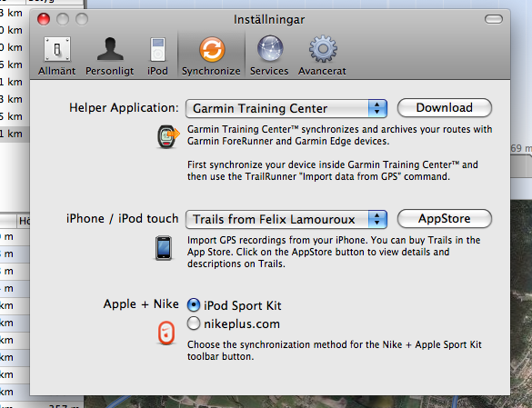Click the Inställningar window title

pos(269,20)
